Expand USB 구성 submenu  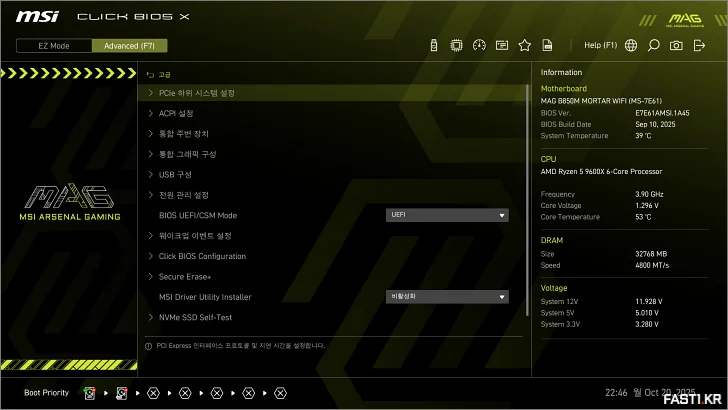332,175
